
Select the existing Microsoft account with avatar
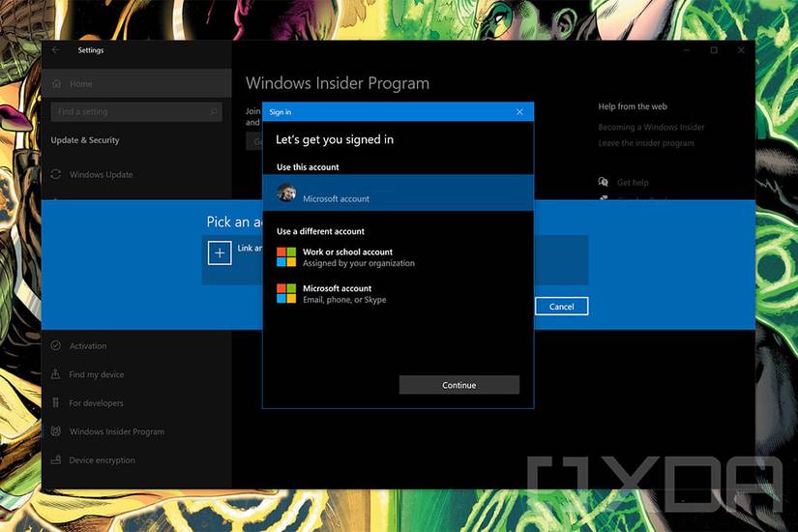[x=398, y=192]
